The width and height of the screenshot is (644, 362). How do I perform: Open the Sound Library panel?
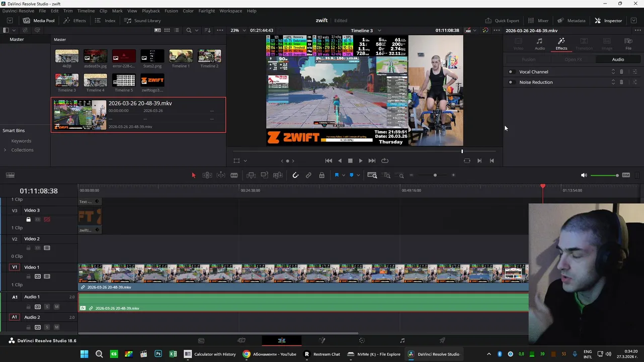(142, 21)
